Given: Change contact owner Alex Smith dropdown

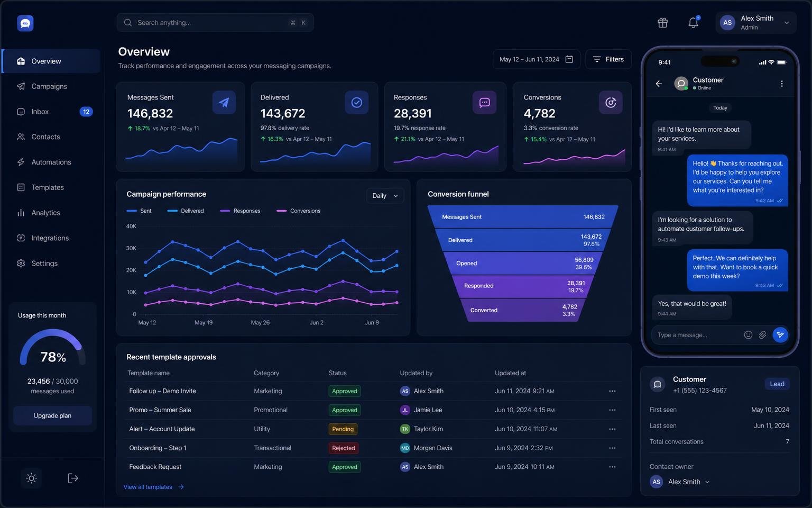Looking at the screenshot, I should click(680, 482).
